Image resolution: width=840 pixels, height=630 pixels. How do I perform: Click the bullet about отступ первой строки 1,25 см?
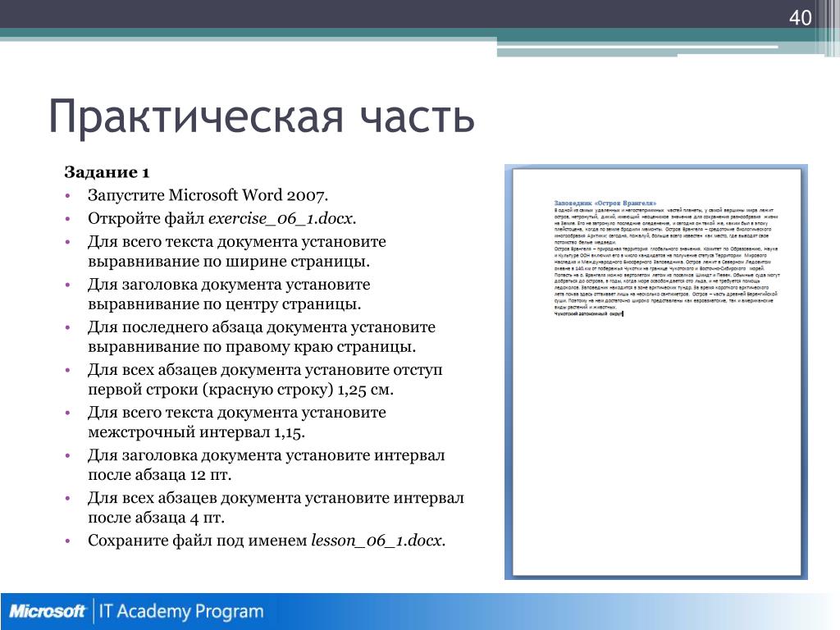click(x=265, y=379)
